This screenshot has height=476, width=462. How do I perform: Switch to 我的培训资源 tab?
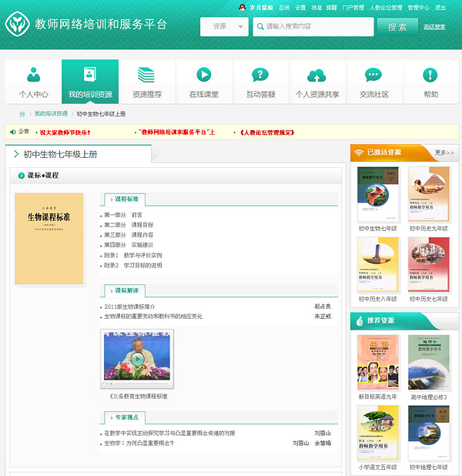tap(90, 82)
